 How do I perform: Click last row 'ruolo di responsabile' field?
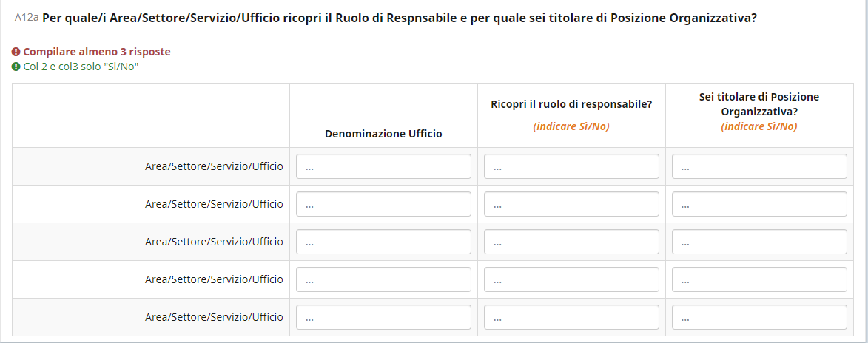[571, 317]
